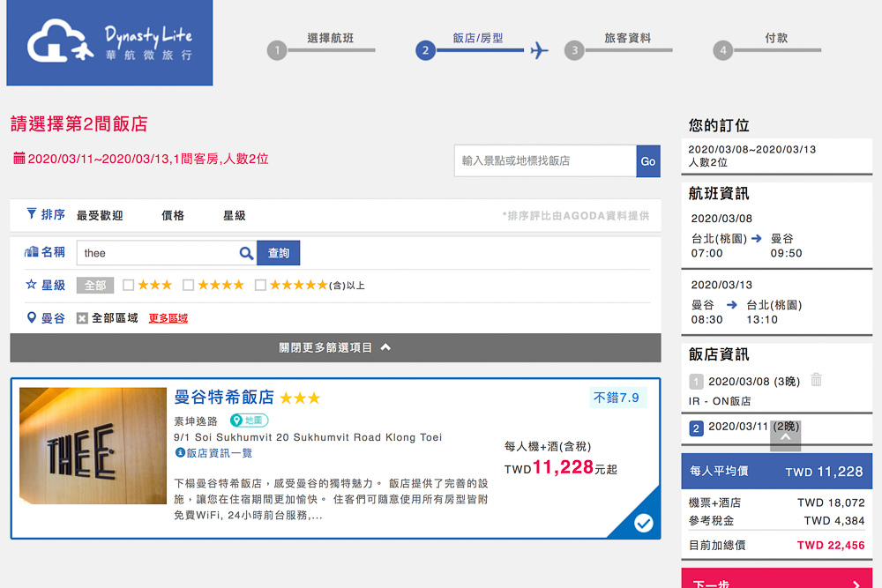
Task: Click step 2 circle 飯店/房型
Action: (x=425, y=50)
